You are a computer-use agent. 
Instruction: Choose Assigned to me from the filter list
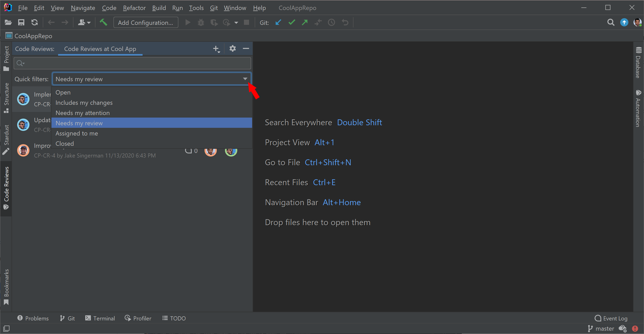pyautogui.click(x=77, y=133)
